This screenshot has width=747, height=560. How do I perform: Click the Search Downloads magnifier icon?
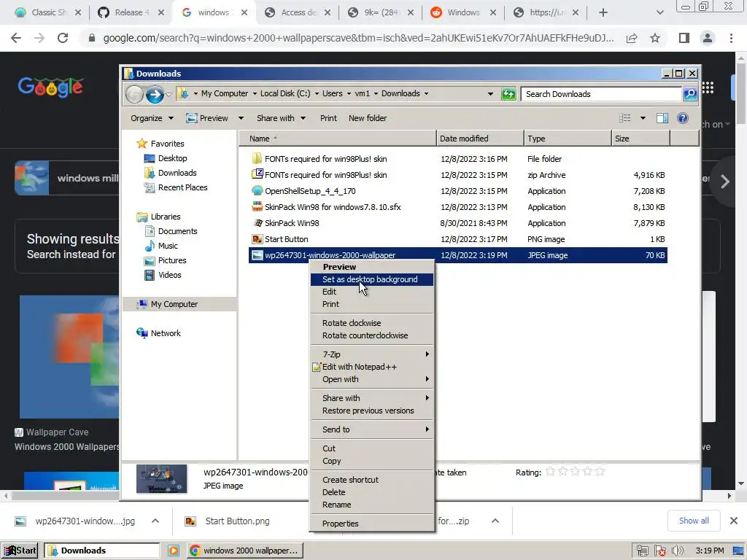point(690,94)
